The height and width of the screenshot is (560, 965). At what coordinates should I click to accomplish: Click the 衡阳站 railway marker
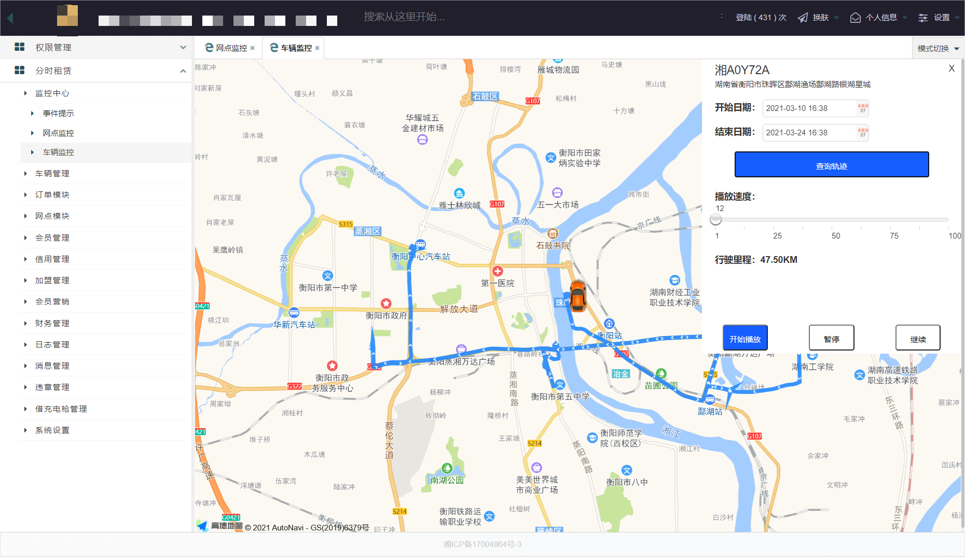tap(609, 324)
